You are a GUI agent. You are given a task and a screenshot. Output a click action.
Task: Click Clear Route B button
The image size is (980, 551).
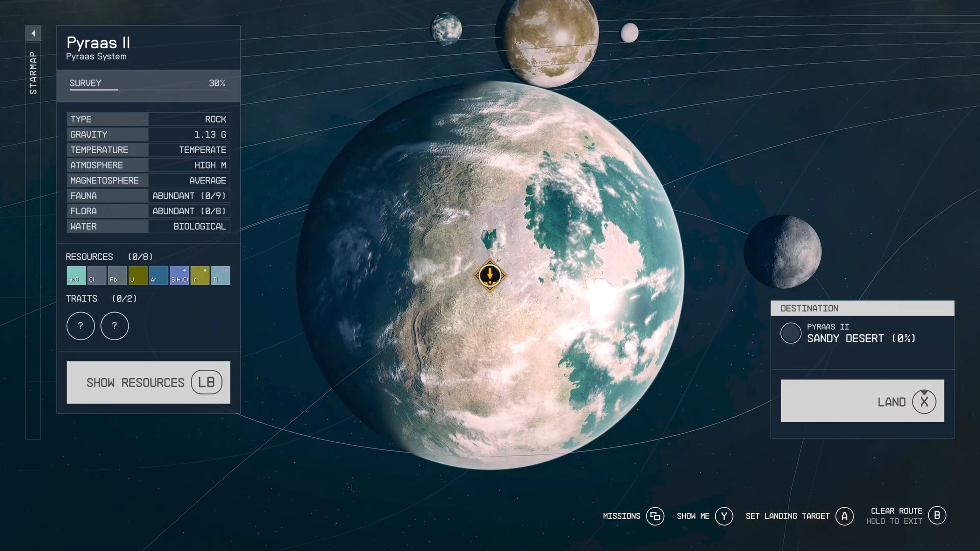[x=937, y=515]
